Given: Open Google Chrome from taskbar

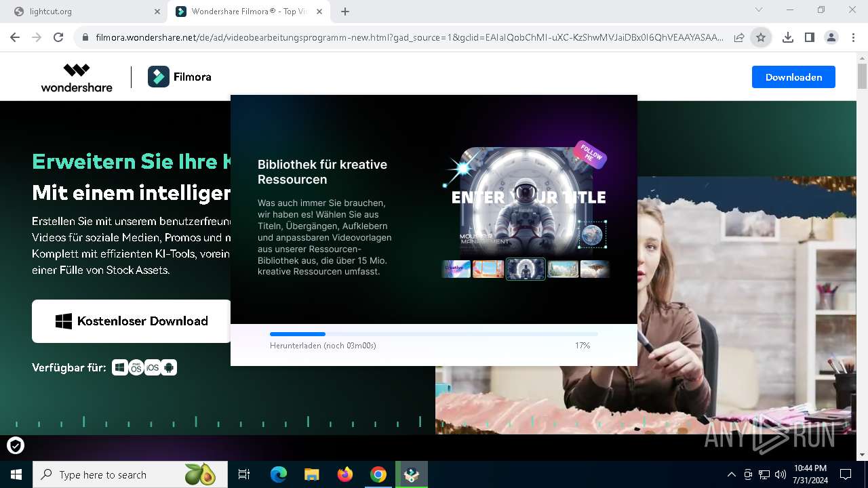Looking at the screenshot, I should point(378,474).
